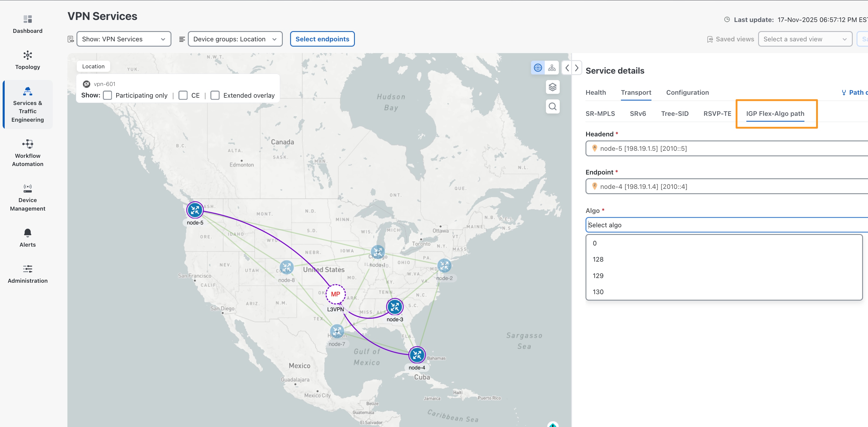Switch to the Health tab
This screenshot has height=427, width=868.
pyautogui.click(x=595, y=92)
